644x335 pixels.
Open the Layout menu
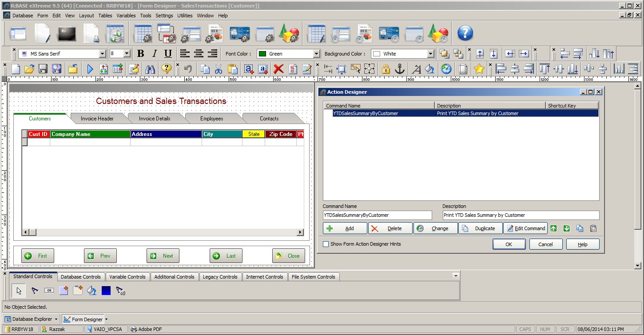click(x=86, y=16)
